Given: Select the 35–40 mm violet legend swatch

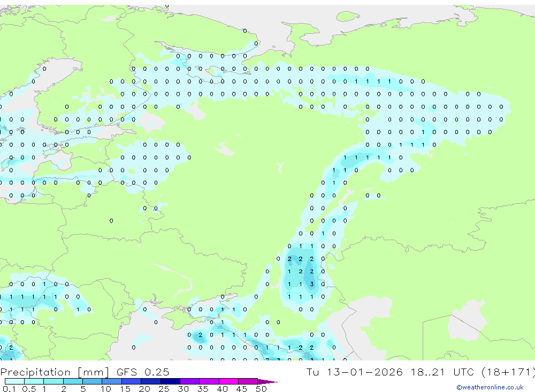Looking at the screenshot, I should click(x=209, y=381).
